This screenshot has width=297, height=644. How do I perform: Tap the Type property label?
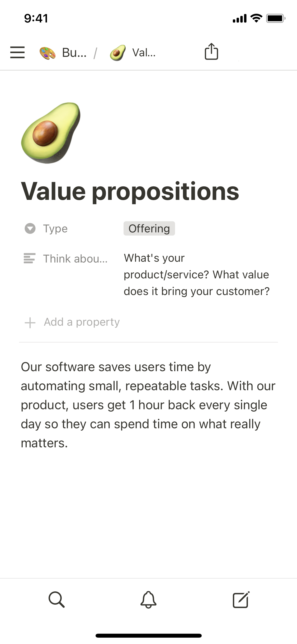[x=55, y=229]
